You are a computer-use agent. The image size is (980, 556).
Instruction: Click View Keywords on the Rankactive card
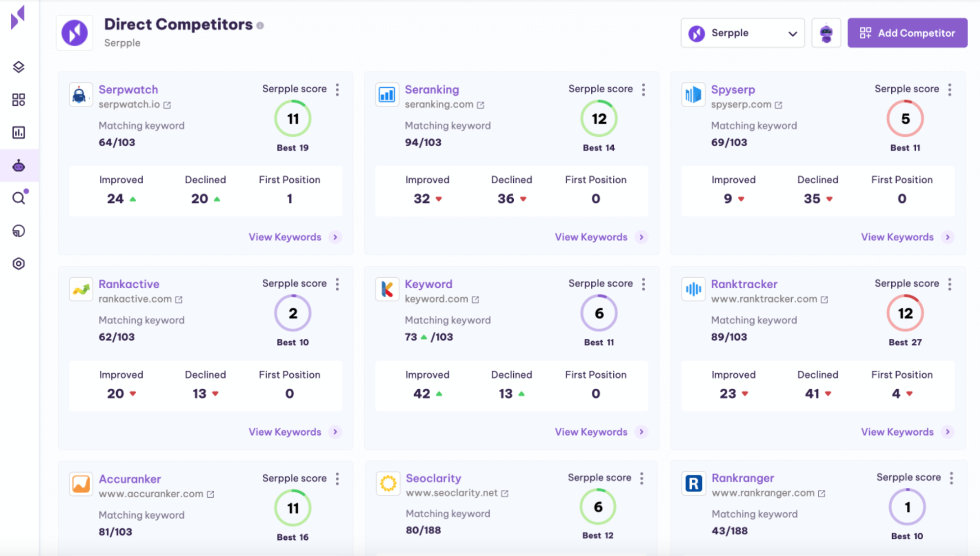[x=294, y=432]
